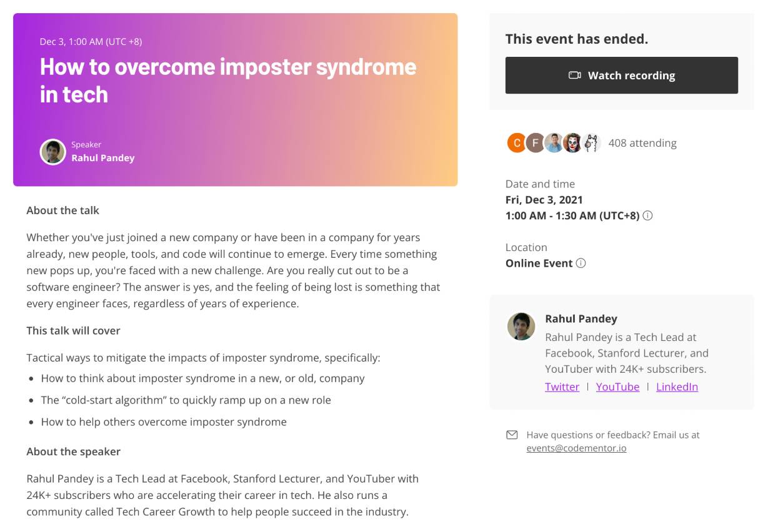The width and height of the screenshot is (768, 532).
Task: Click the Rahul Pandey heading in sidebar
Action: (581, 318)
